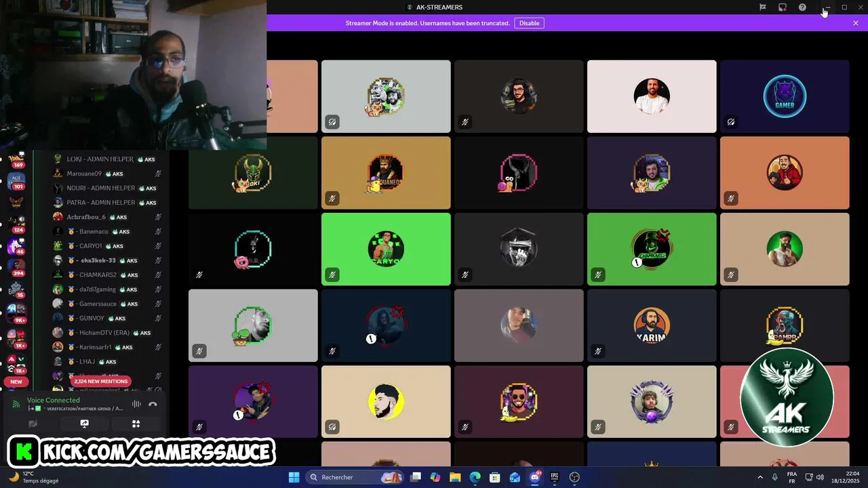Open Epic Games Launcher on taskbar
This screenshot has width=868, height=488.
[555, 477]
